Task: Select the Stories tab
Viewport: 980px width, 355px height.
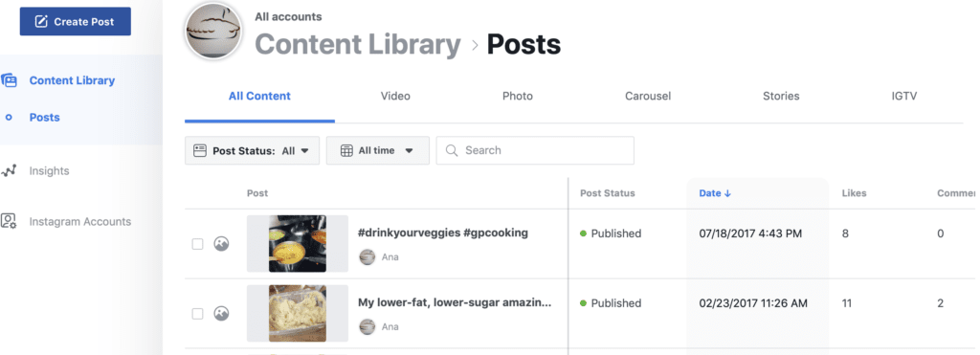Action: point(781,97)
